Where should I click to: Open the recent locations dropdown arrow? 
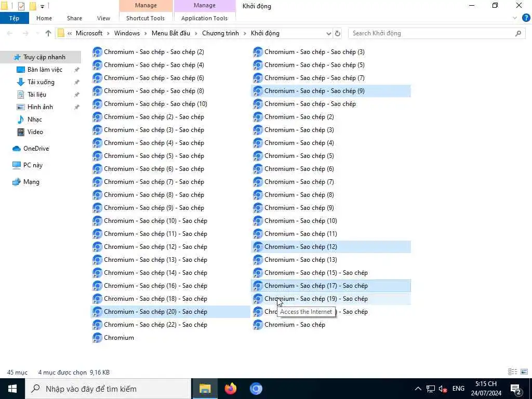tap(37, 33)
